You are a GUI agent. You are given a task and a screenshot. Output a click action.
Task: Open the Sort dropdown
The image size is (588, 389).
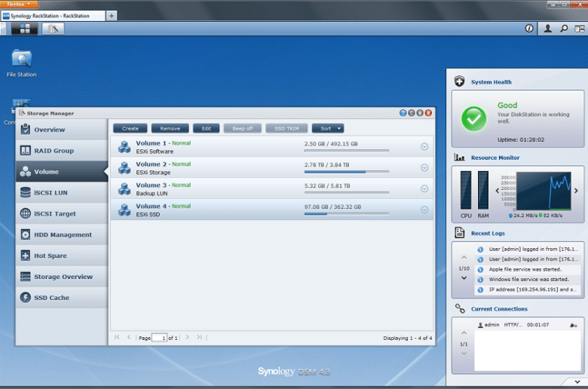point(328,128)
